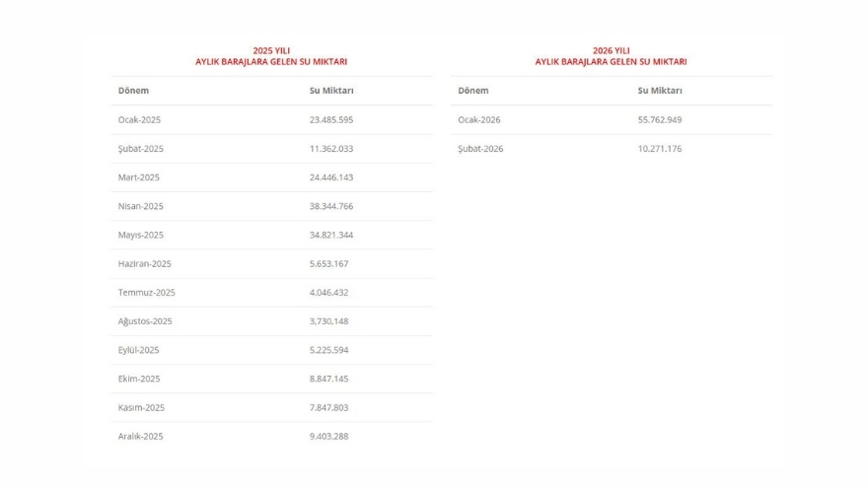
Task: Select the Nisan-2025 period cell
Action: [141, 206]
